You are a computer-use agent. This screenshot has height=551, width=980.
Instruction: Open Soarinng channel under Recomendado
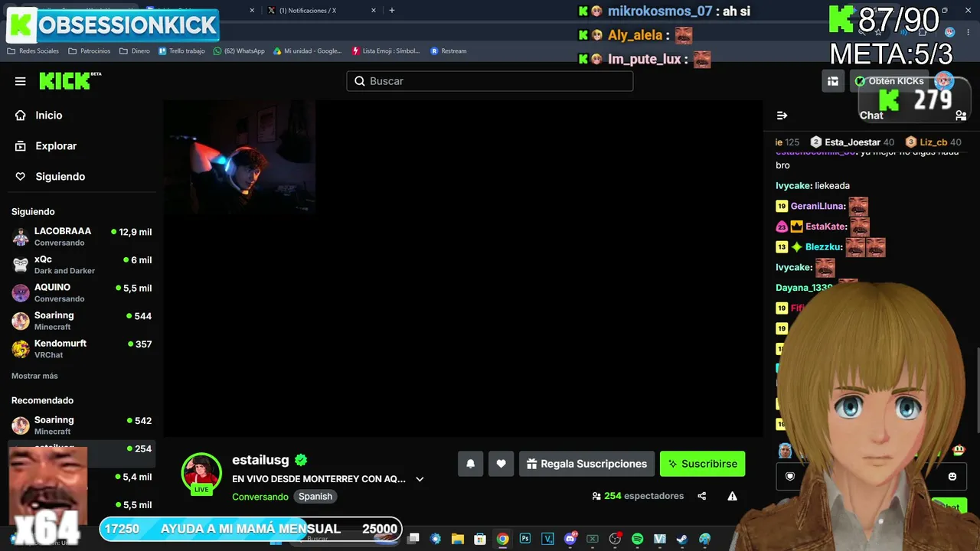81,425
